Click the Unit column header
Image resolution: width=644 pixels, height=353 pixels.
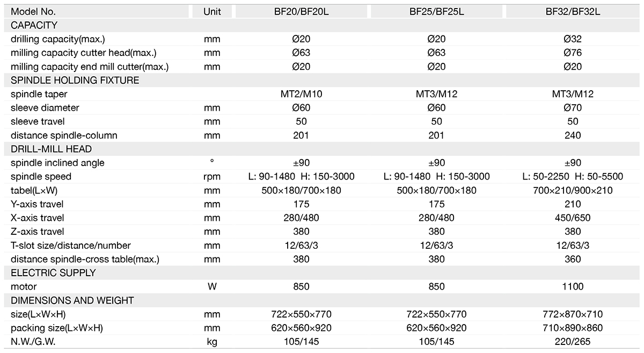pyautogui.click(x=212, y=11)
